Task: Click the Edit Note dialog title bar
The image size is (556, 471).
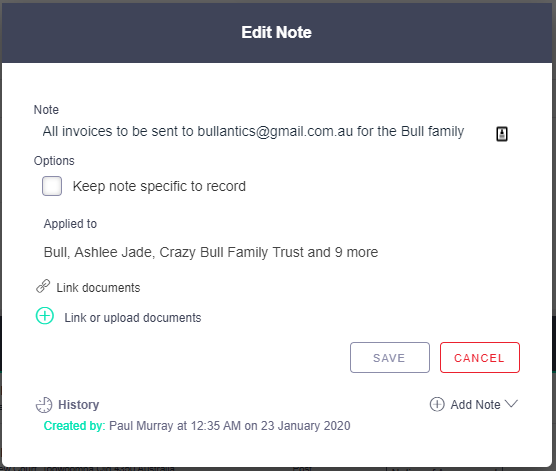Action: [x=277, y=33]
